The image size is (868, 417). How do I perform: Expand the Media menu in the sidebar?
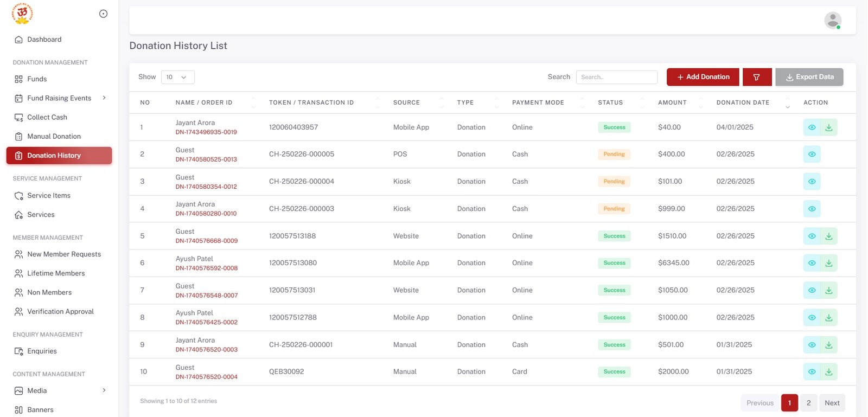pyautogui.click(x=104, y=390)
